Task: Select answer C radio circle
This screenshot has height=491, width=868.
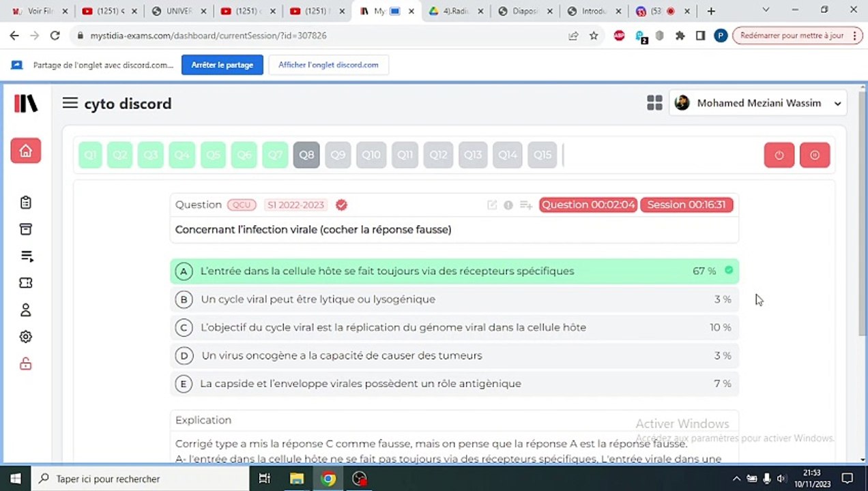Action: coord(183,327)
